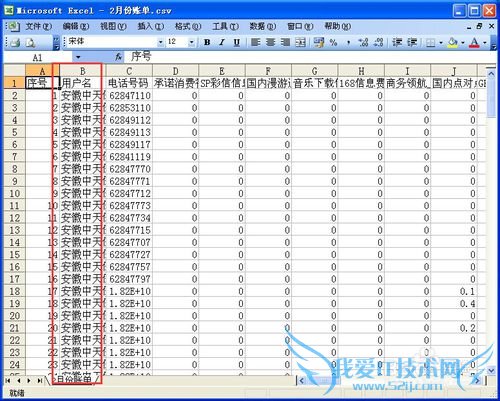
Task: Click the vertical scrollbar up arrow
Action: [491, 72]
